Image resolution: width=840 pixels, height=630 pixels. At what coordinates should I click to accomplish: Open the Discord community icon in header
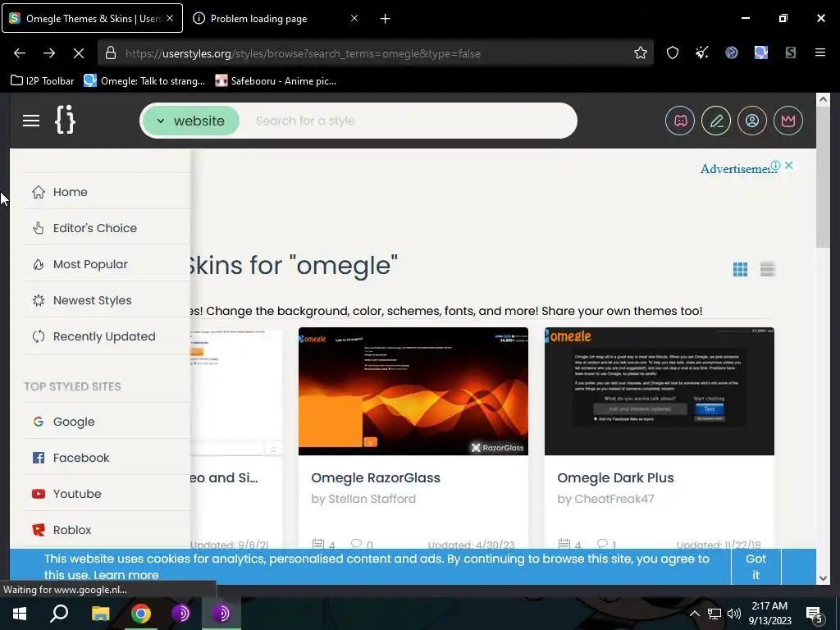tap(680, 121)
